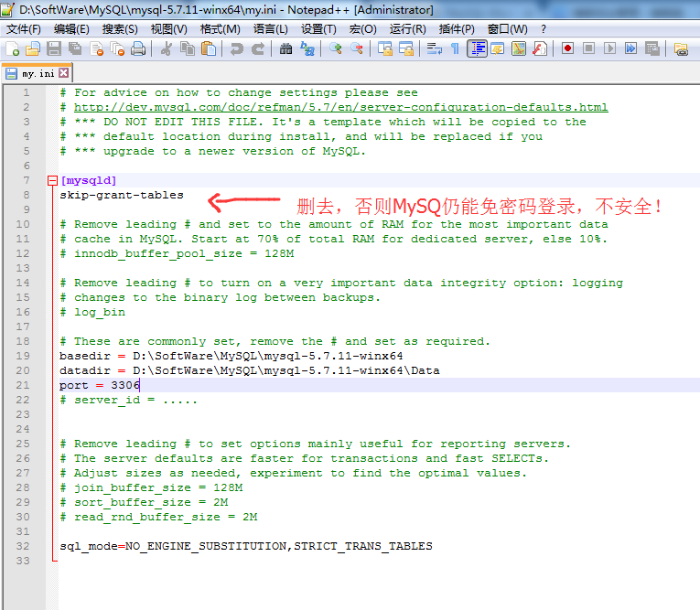Open the 语言(L) menu
Viewport: 700px width, 610px height.
(x=271, y=29)
